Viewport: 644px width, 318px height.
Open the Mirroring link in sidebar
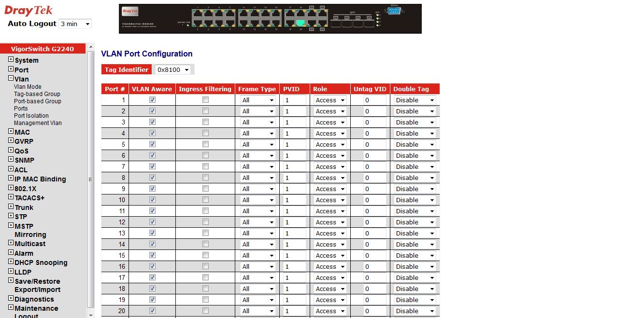(30, 235)
